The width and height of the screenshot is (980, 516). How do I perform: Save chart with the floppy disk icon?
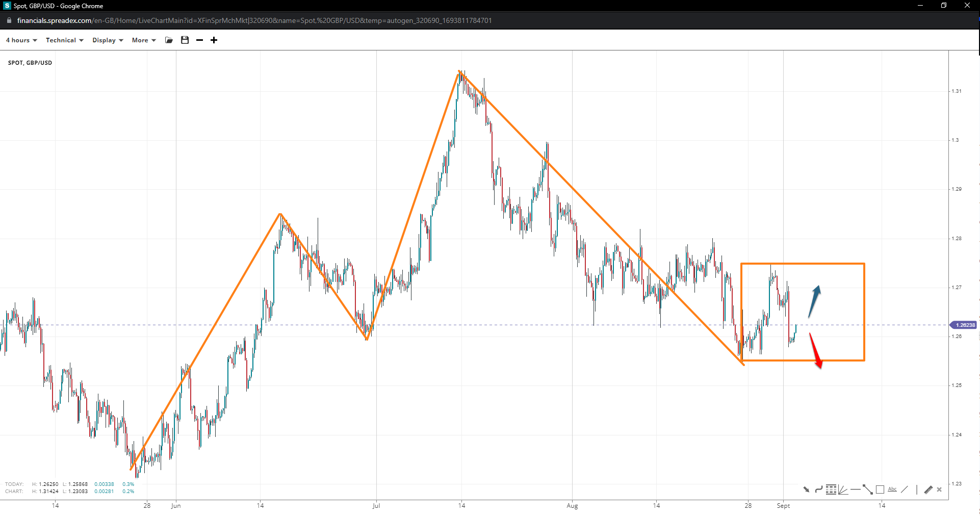[x=185, y=40]
